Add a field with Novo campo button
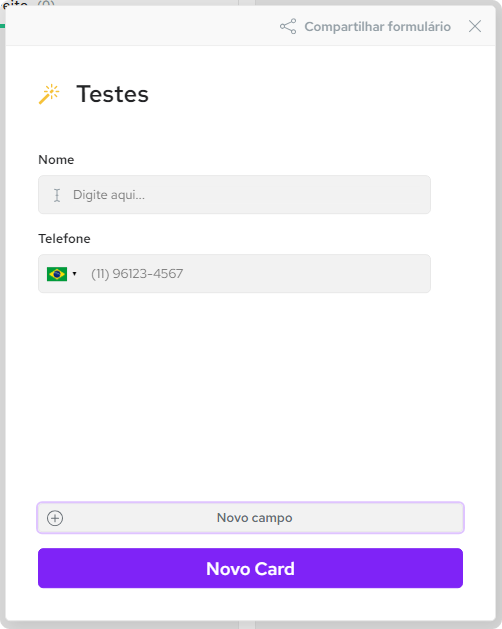 [250, 518]
